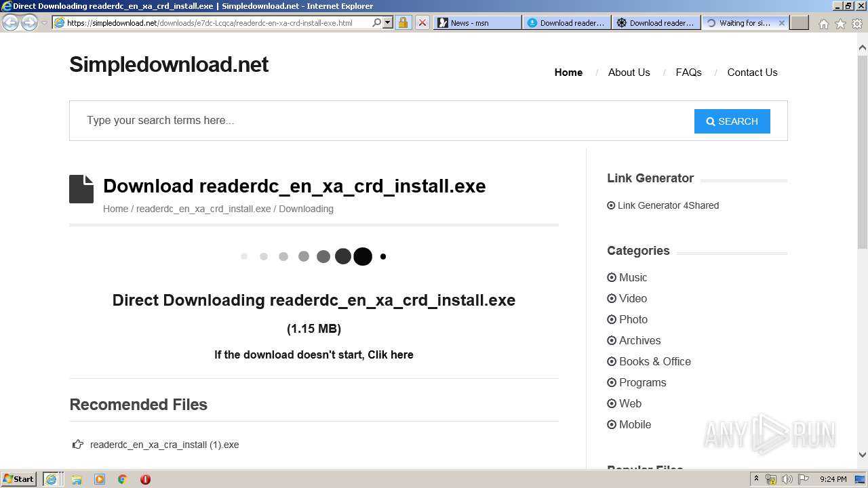The width and height of the screenshot is (868, 488).
Task: Click the file document icon beside title
Action: tap(81, 189)
